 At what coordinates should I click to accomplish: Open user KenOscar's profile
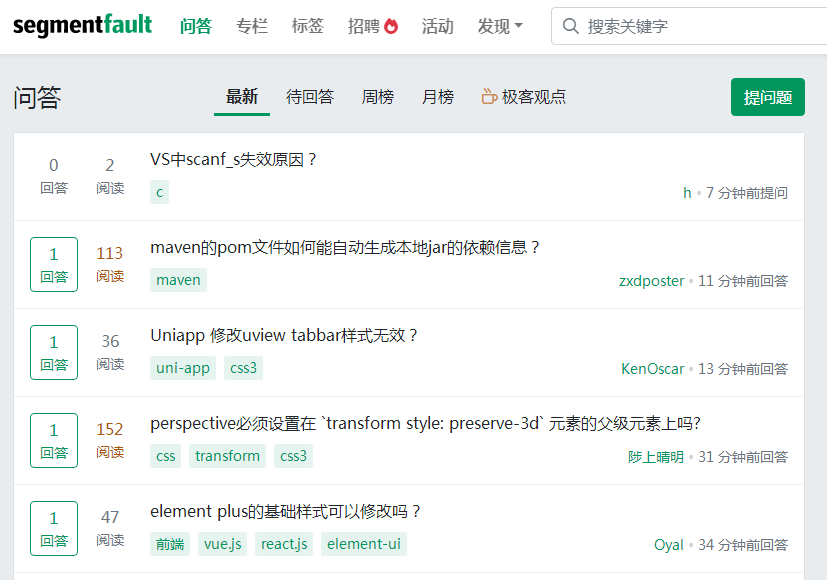(x=652, y=369)
